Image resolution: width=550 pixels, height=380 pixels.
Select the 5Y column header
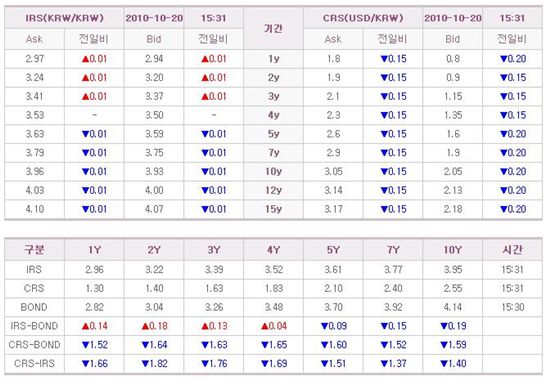(333, 250)
